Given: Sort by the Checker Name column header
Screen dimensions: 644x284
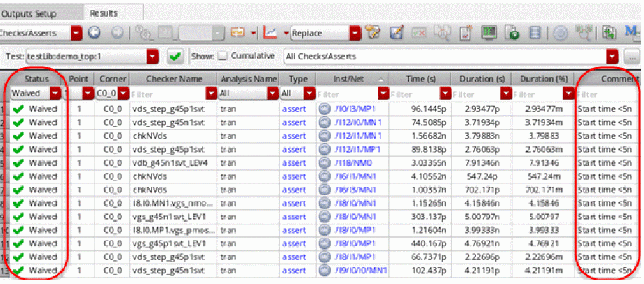Looking at the screenshot, I should 174,79.
